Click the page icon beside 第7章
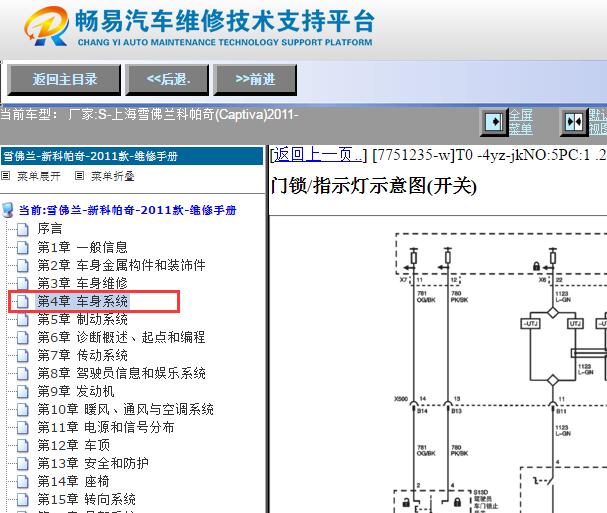This screenshot has width=607, height=513. click(x=22, y=355)
